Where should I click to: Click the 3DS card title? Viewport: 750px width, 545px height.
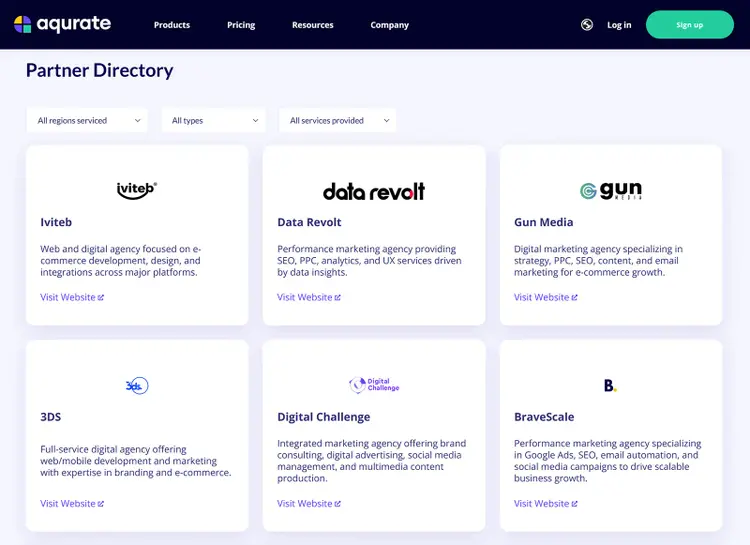click(51, 417)
